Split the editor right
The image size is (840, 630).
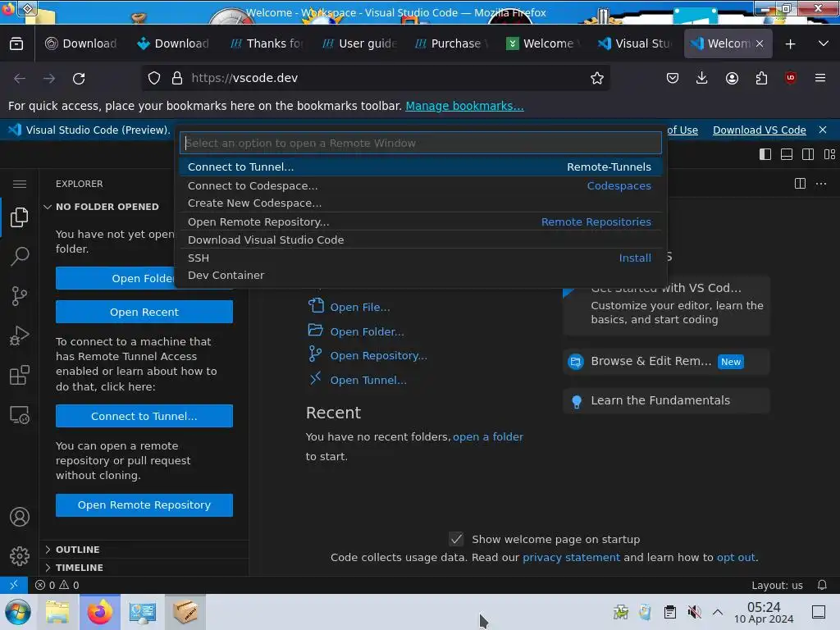tap(800, 184)
